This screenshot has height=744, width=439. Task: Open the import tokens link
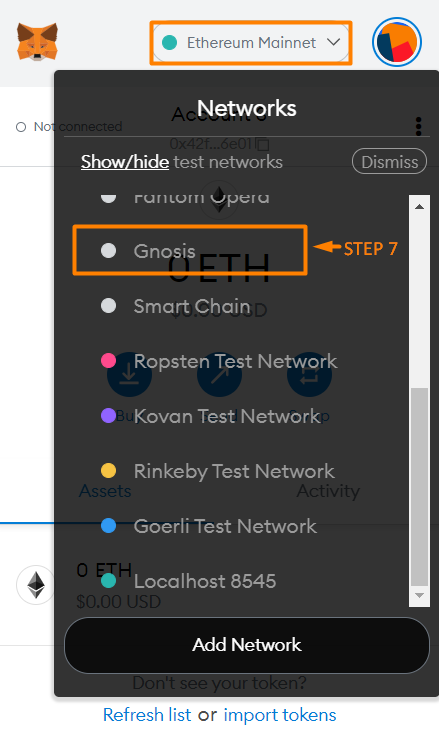(280, 715)
